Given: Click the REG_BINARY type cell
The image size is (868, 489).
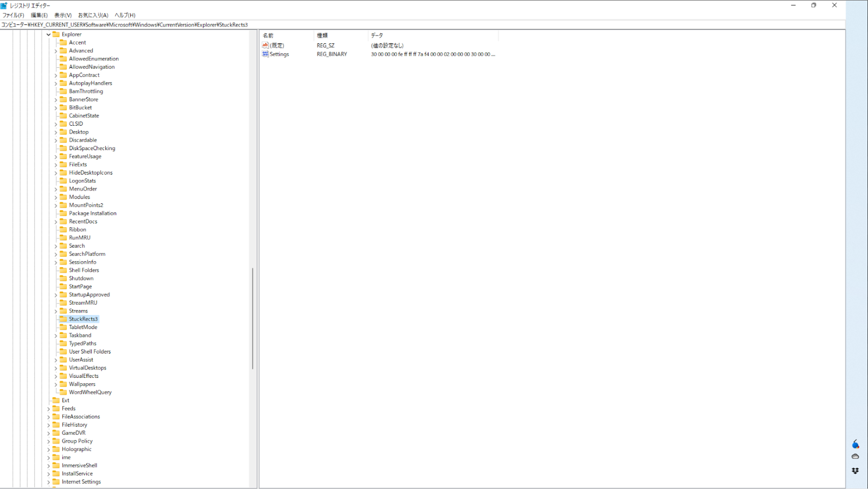Looking at the screenshot, I should pos(332,54).
